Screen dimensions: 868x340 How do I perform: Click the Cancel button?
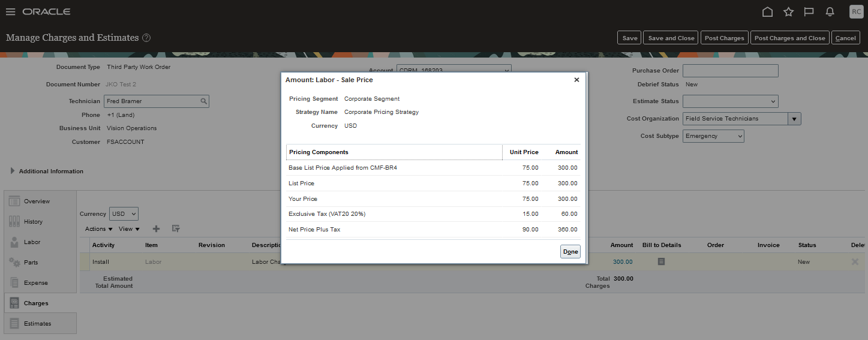pyautogui.click(x=845, y=38)
